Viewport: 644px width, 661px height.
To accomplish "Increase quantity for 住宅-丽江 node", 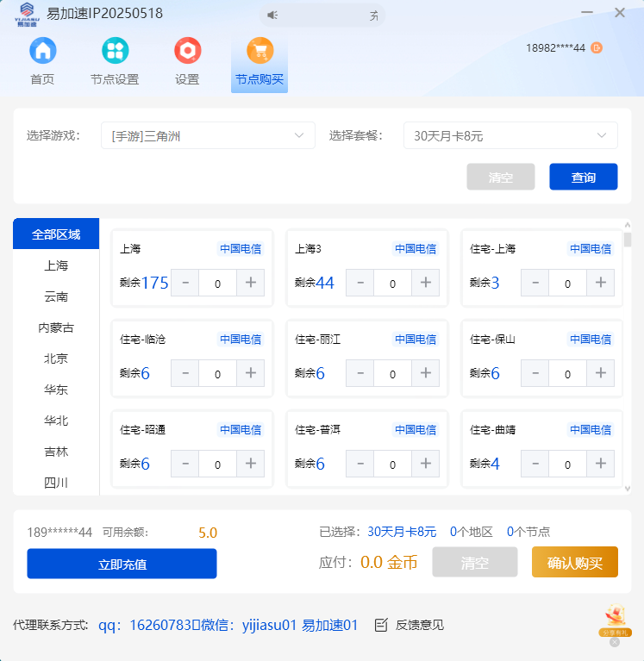I will (x=426, y=373).
